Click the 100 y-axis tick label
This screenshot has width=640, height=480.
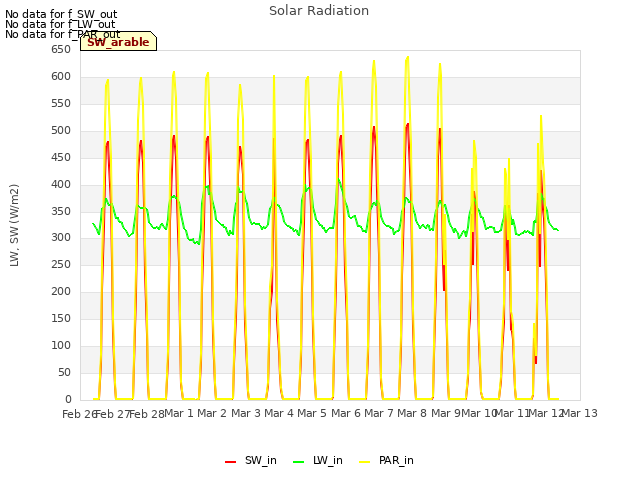[61, 345]
